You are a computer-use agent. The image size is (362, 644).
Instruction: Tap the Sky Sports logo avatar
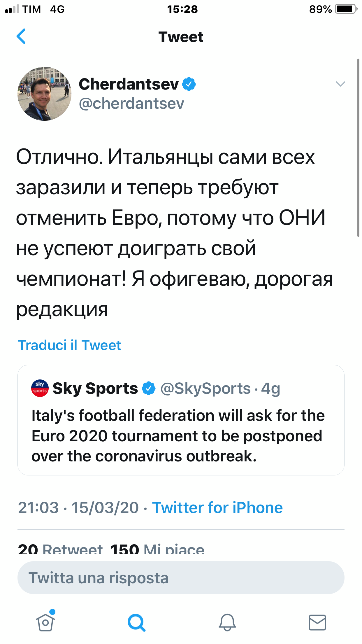coord(40,388)
